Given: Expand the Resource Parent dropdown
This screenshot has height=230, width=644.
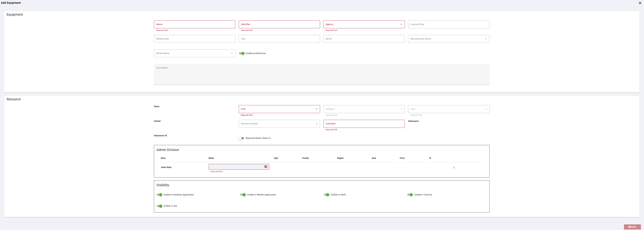Looking at the screenshot, I should [279, 124].
